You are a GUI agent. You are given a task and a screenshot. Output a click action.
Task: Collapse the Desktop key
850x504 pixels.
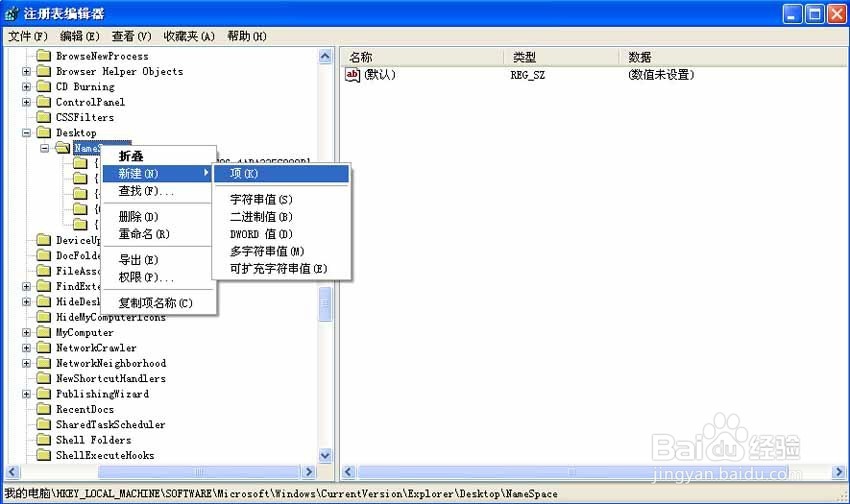(26, 132)
